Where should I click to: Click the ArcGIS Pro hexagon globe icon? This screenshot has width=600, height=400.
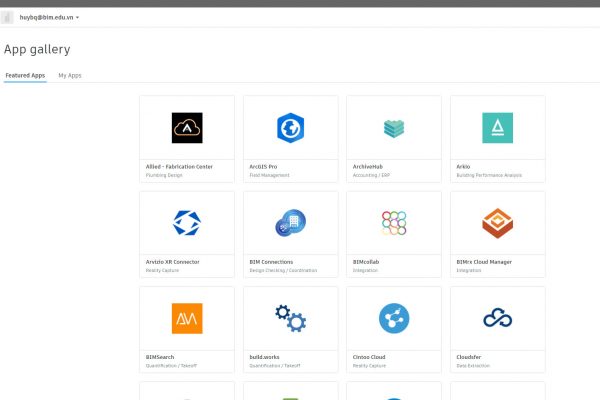(290, 127)
